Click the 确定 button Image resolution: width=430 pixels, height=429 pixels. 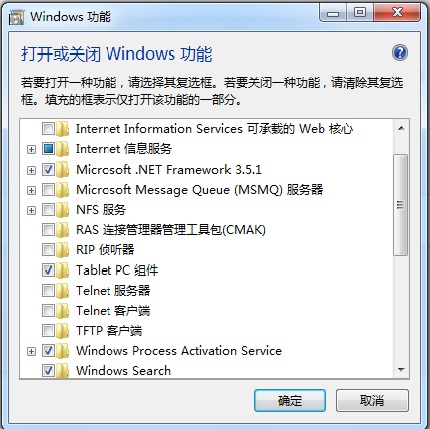[290, 400]
